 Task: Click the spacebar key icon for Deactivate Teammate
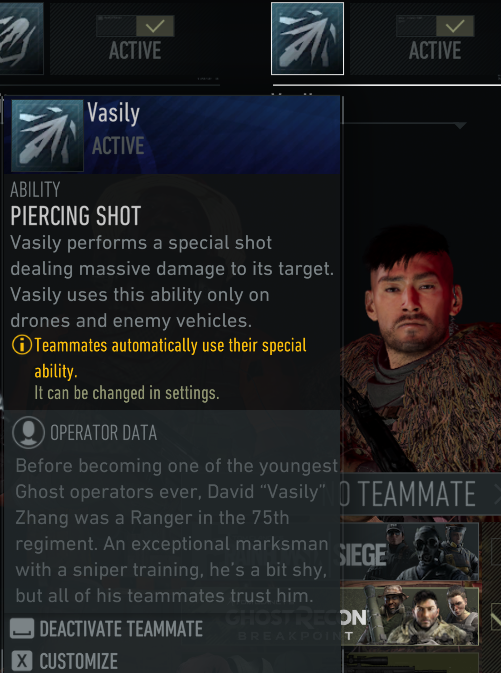click(x=21, y=629)
